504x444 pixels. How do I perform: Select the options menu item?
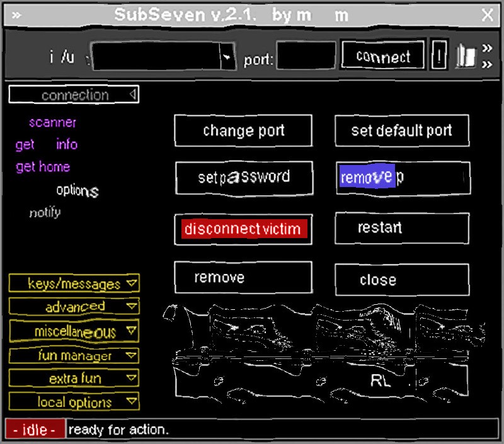click(x=77, y=191)
